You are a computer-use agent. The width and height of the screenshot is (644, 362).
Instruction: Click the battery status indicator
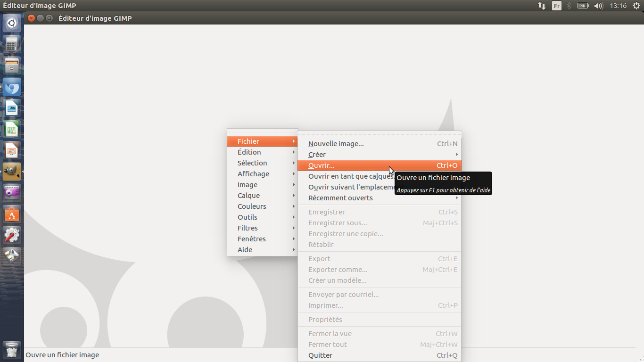(583, 6)
